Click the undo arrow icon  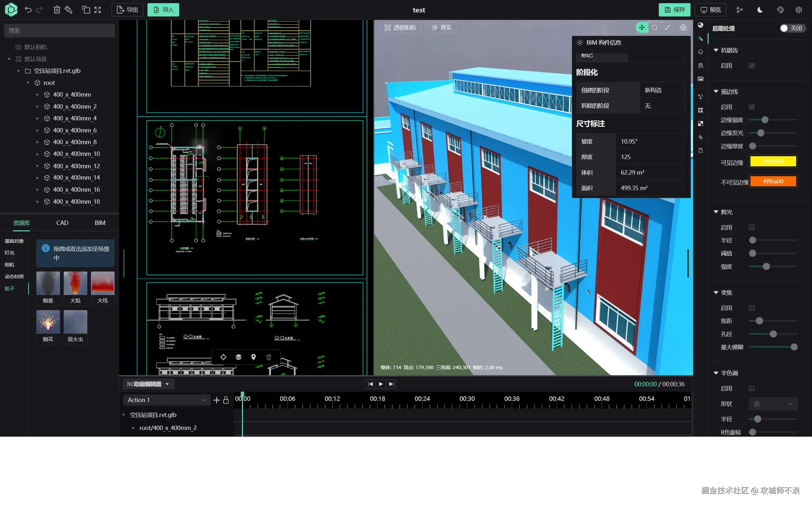tap(28, 10)
